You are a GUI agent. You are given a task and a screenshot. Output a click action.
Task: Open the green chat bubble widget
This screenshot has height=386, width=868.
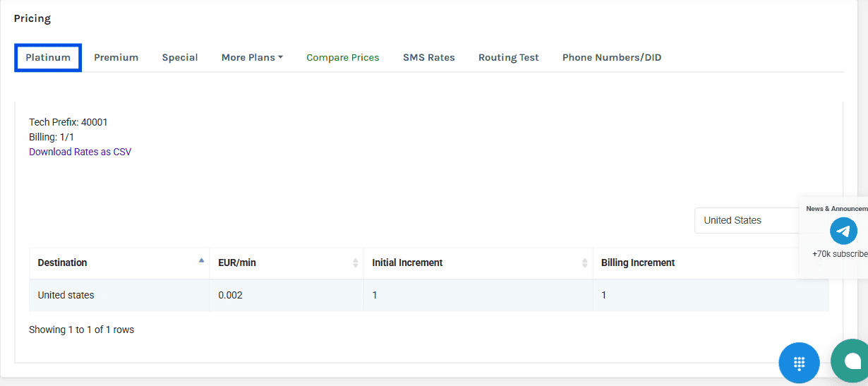851,361
